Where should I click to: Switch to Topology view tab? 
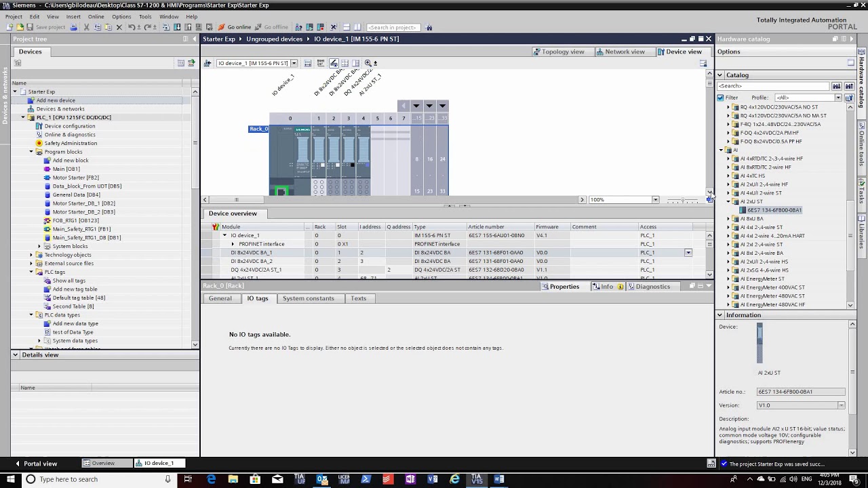point(558,52)
